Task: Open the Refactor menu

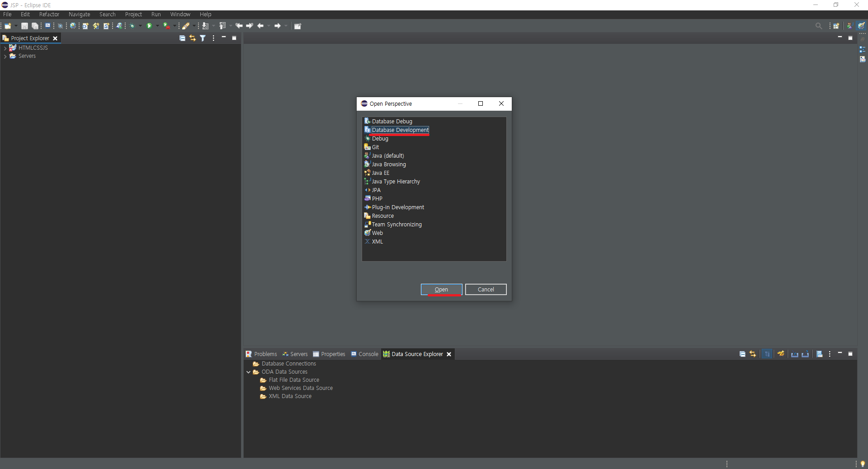Action: tap(49, 14)
